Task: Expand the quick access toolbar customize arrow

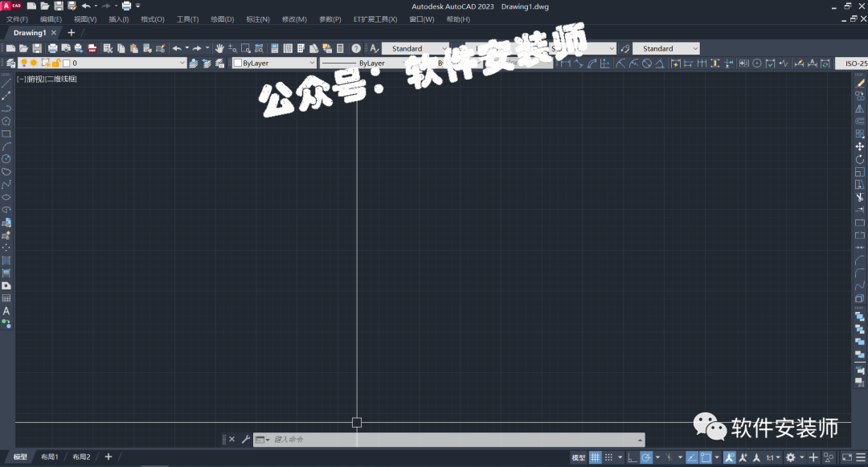Action: (x=138, y=6)
